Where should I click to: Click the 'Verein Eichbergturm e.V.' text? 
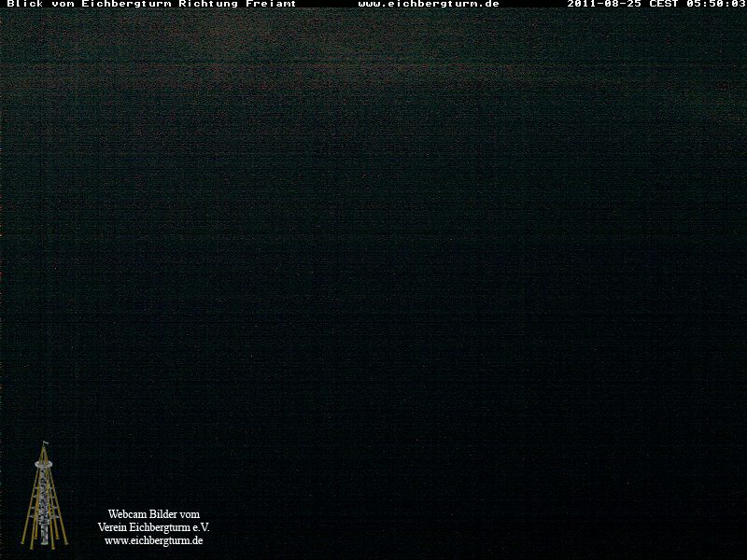(x=153, y=527)
